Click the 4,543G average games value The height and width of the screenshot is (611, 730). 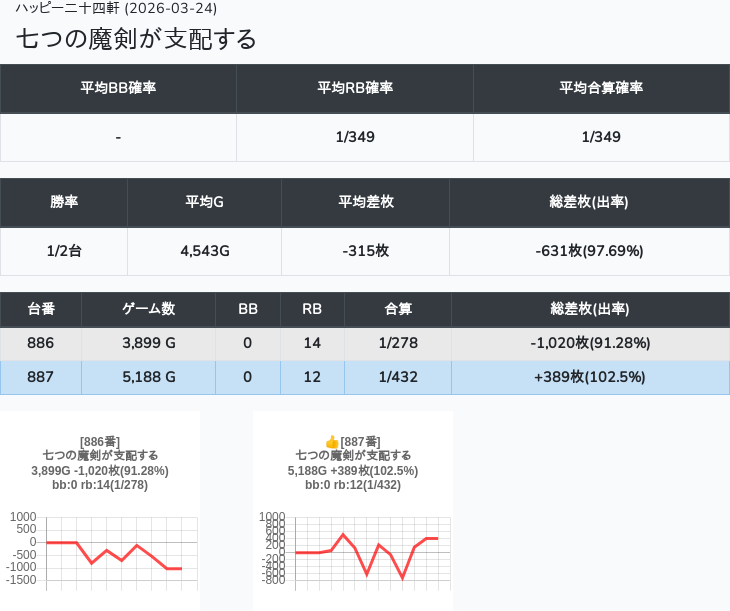[x=205, y=251]
